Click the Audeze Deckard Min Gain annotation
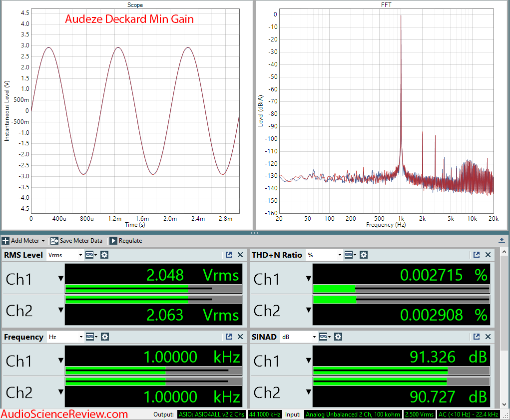The width and height of the screenshot is (510, 420). (129, 19)
